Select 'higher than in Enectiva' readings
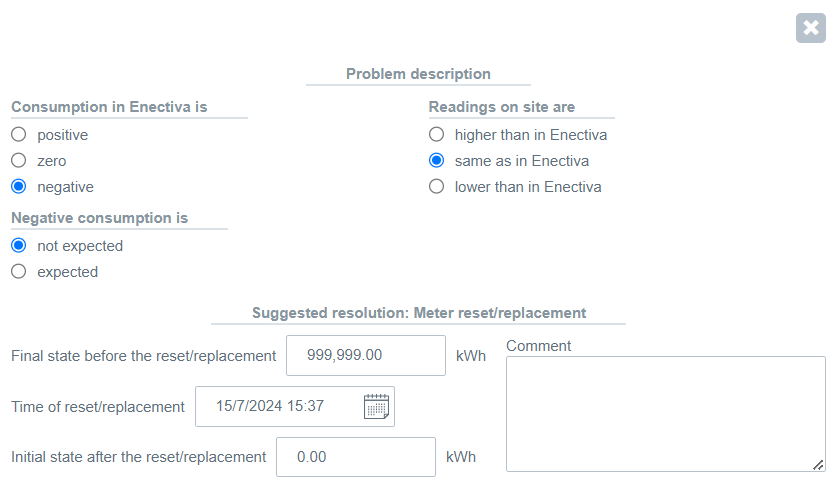 pos(435,134)
